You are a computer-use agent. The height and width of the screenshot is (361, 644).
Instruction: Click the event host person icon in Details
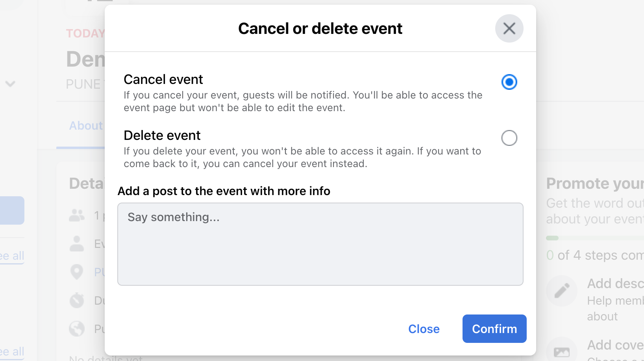pos(77,244)
